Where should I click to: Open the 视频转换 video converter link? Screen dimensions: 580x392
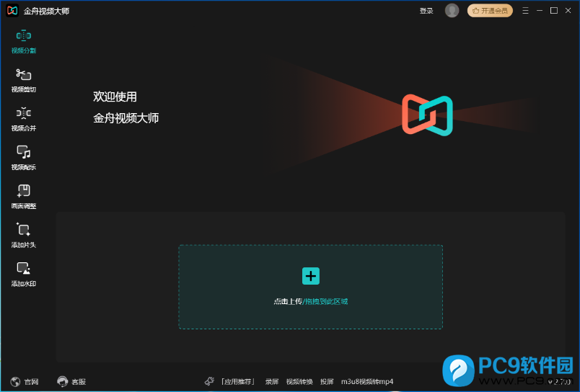pos(299,382)
